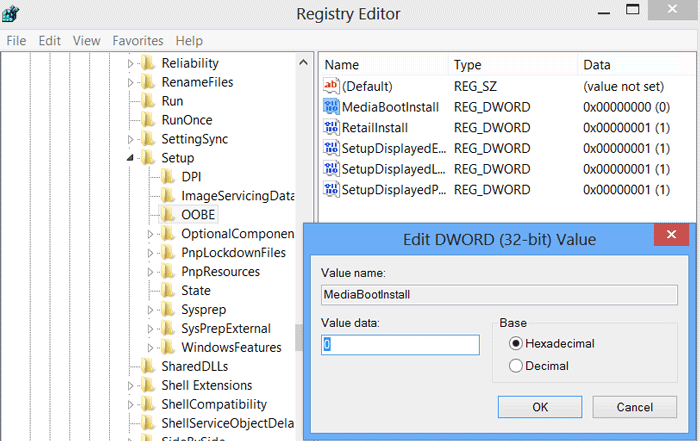The image size is (700, 441).
Task: Click the Type column header
Action: tap(513, 65)
